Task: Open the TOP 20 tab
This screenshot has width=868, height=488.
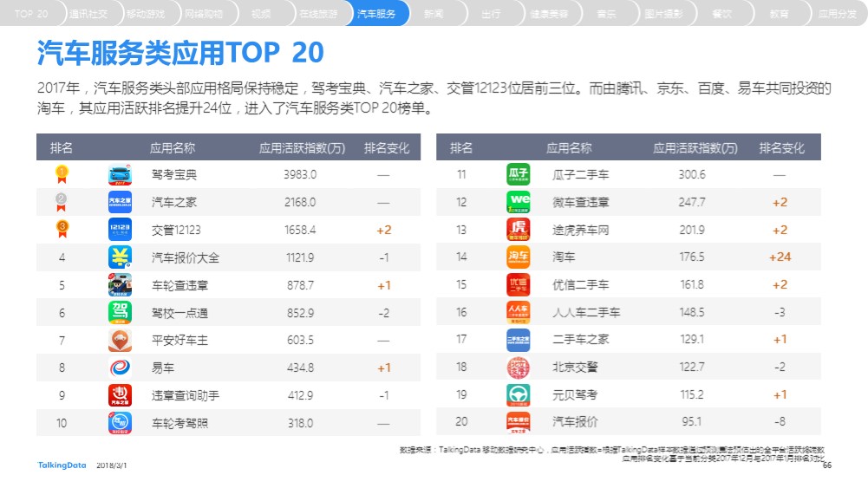Action: coord(31,14)
